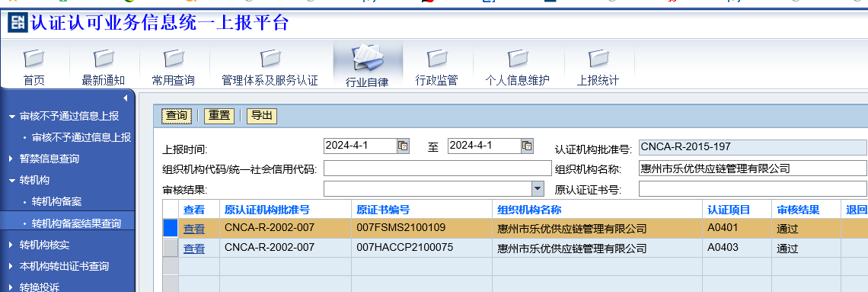Image resolution: width=868 pixels, height=292 pixels.
Task: Click the 查询 search button
Action: tap(177, 116)
